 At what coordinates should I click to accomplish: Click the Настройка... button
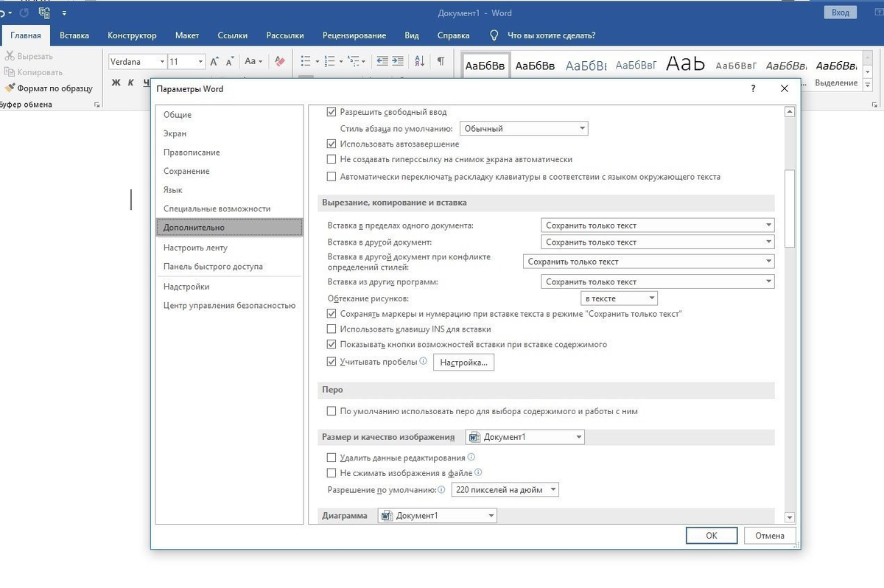click(464, 363)
